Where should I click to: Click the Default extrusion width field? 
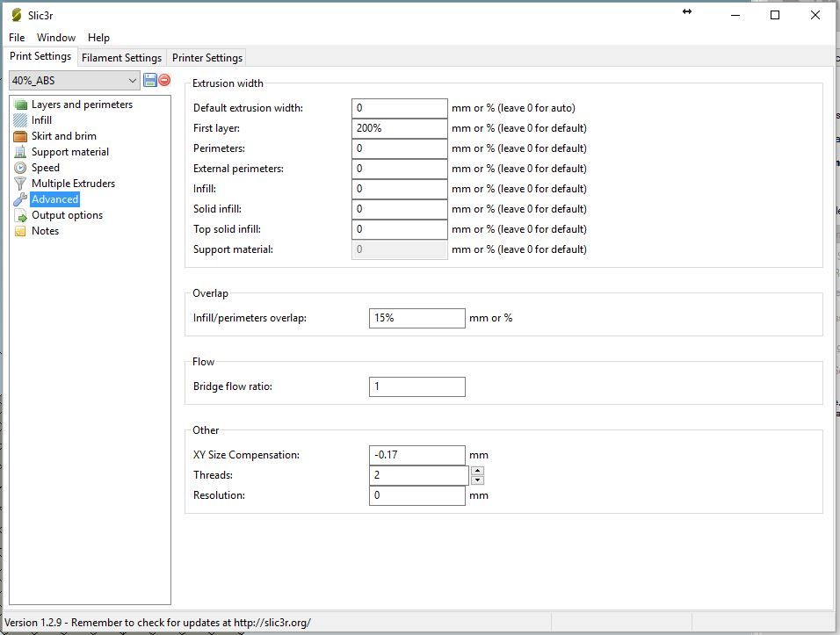(x=400, y=108)
